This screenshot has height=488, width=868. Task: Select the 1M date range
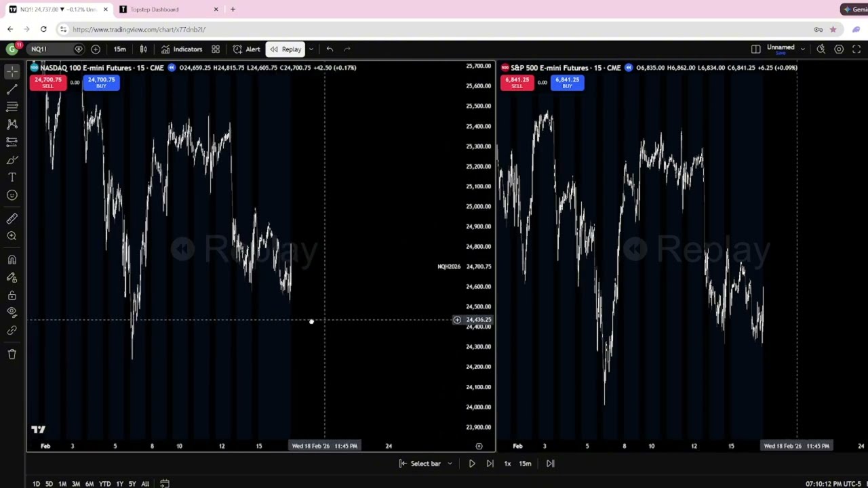(62, 484)
